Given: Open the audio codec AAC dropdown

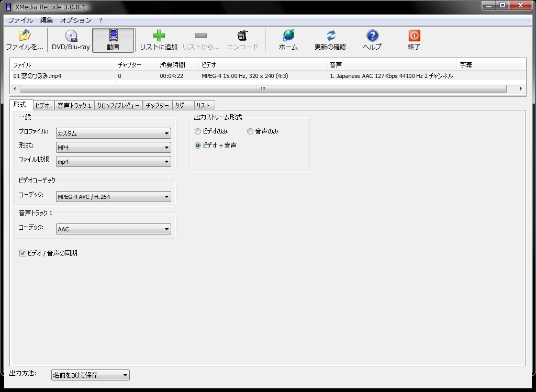Looking at the screenshot, I should click(114, 229).
